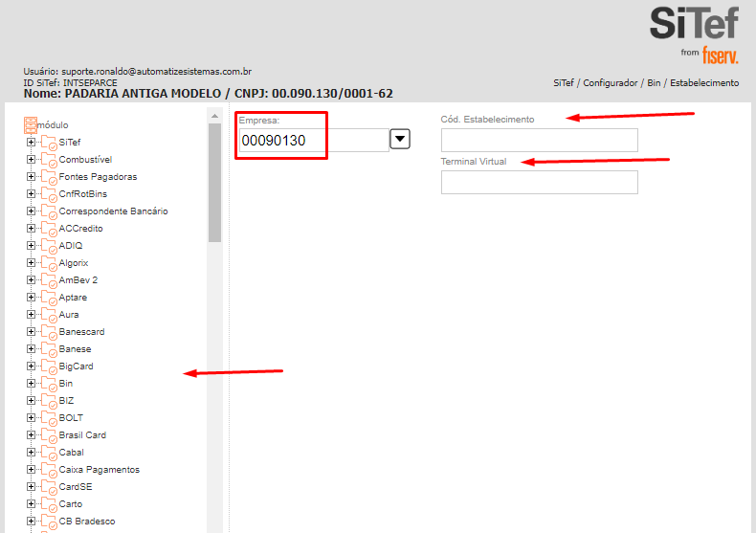This screenshot has height=533, width=756.
Task: Click the Cód. Estabelecimento input field
Action: pos(540,141)
